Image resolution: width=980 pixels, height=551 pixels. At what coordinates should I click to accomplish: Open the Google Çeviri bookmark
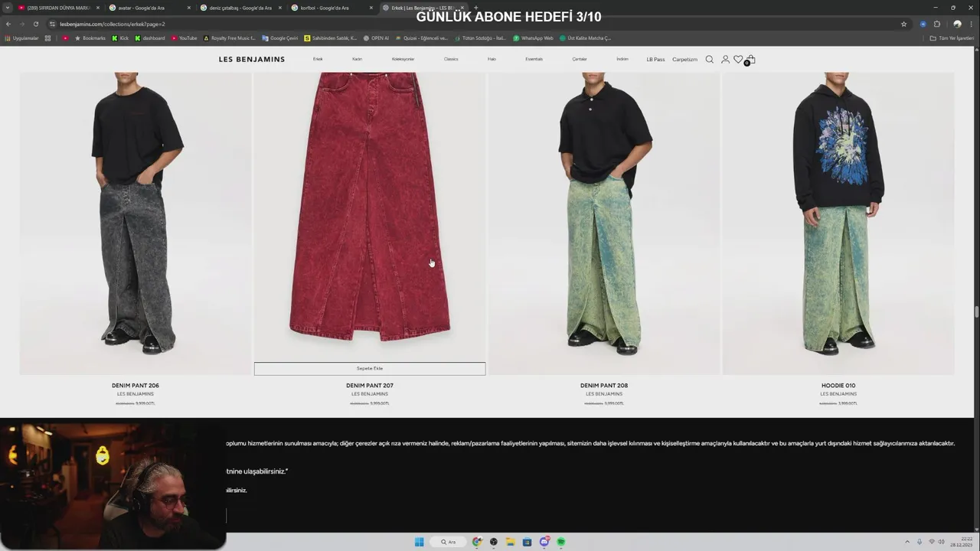pyautogui.click(x=279, y=37)
